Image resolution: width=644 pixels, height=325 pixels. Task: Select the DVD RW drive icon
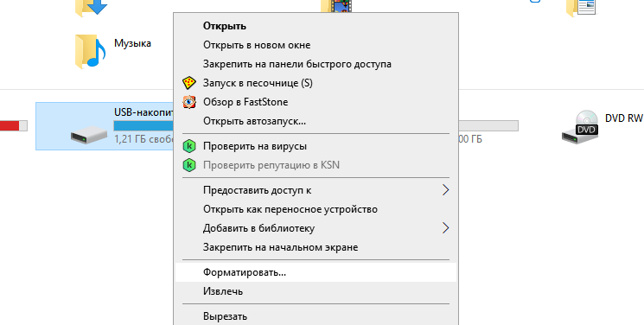point(581,127)
